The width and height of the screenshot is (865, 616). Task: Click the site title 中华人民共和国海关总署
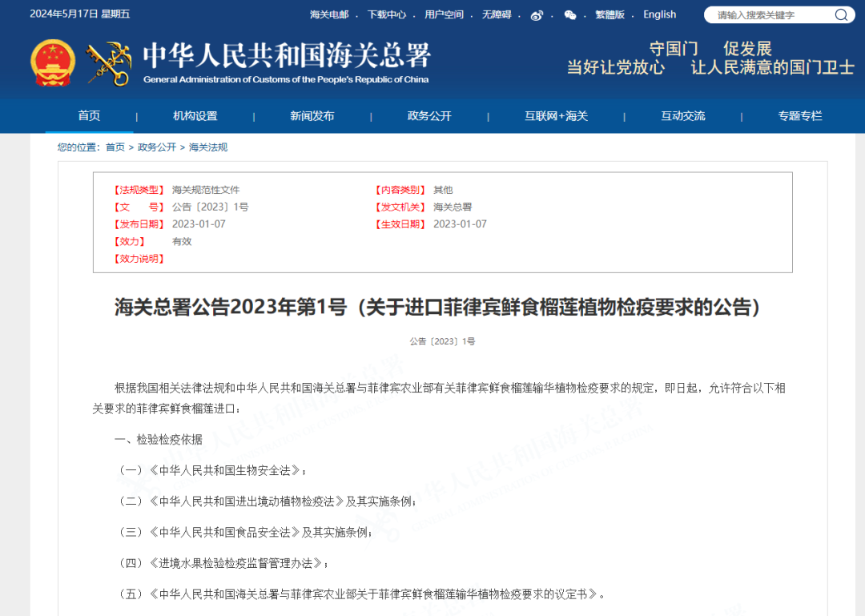[287, 56]
